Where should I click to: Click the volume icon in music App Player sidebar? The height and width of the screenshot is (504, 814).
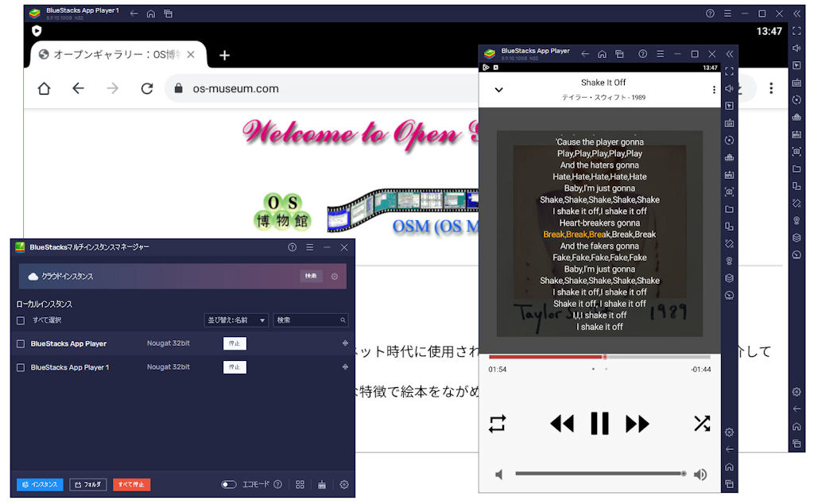(730, 88)
